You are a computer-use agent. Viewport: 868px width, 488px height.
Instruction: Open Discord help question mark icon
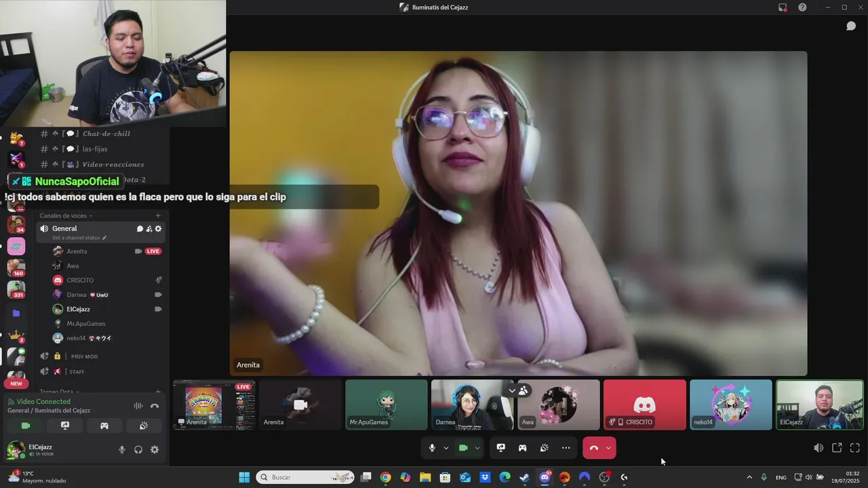tap(802, 7)
